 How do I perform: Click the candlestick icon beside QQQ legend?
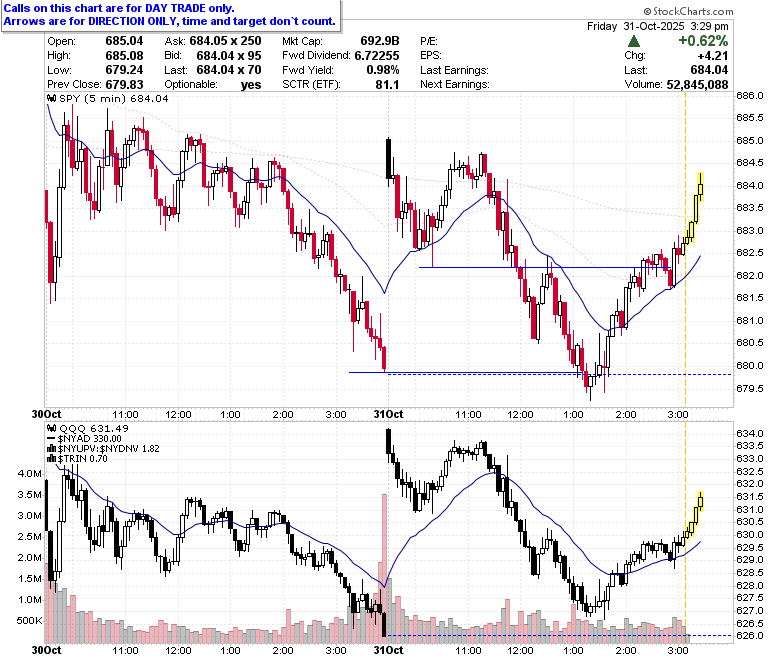click(52, 428)
